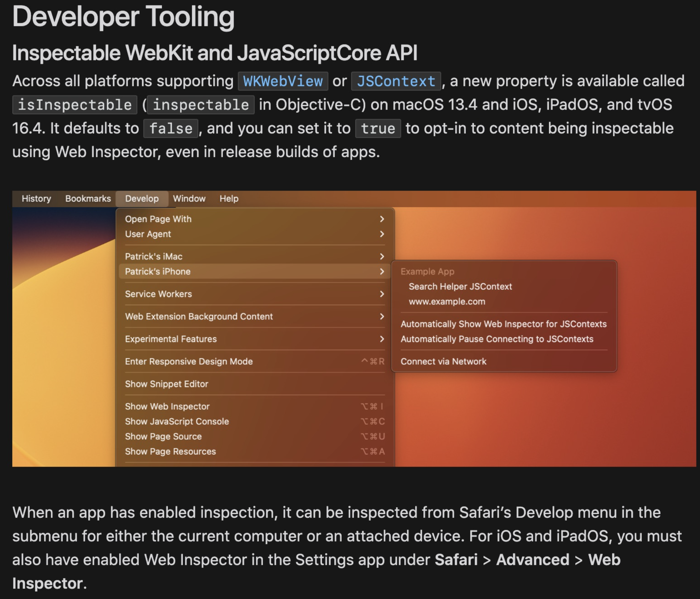The image size is (700, 599).
Task: Choose Show JavaScript Console
Action: [x=255, y=421]
